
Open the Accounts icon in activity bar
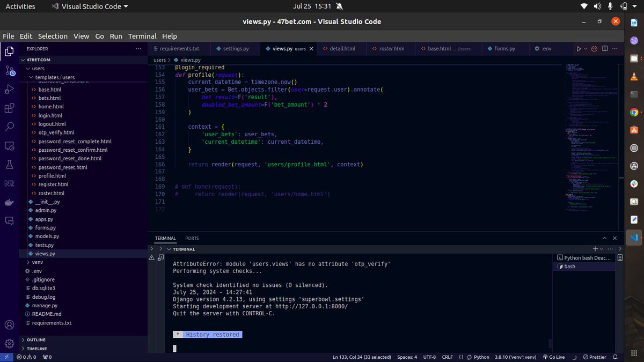(9, 324)
